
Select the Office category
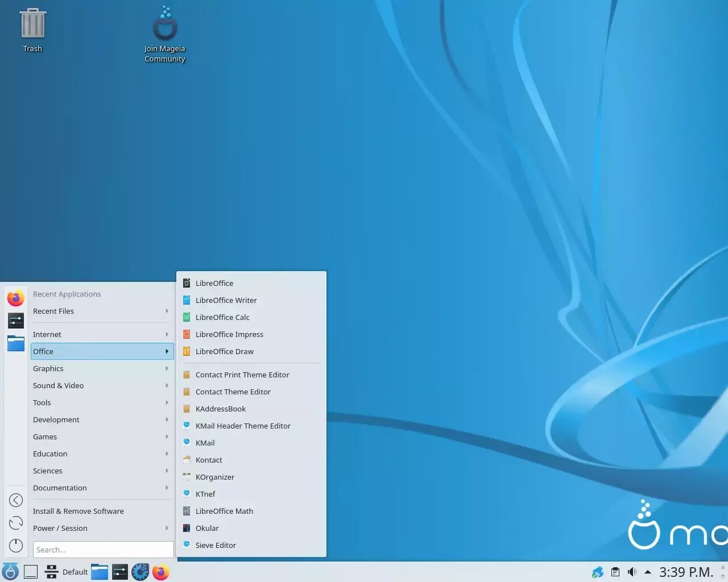point(102,351)
